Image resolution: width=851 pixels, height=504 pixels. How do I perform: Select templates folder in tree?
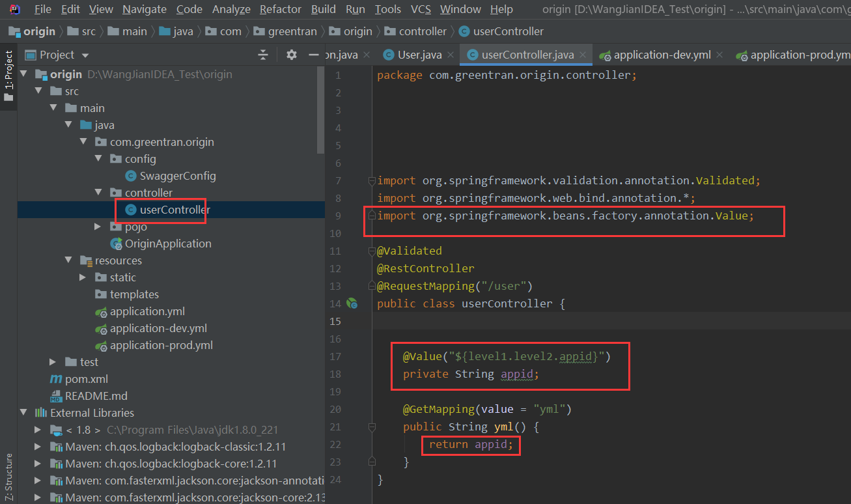click(134, 294)
